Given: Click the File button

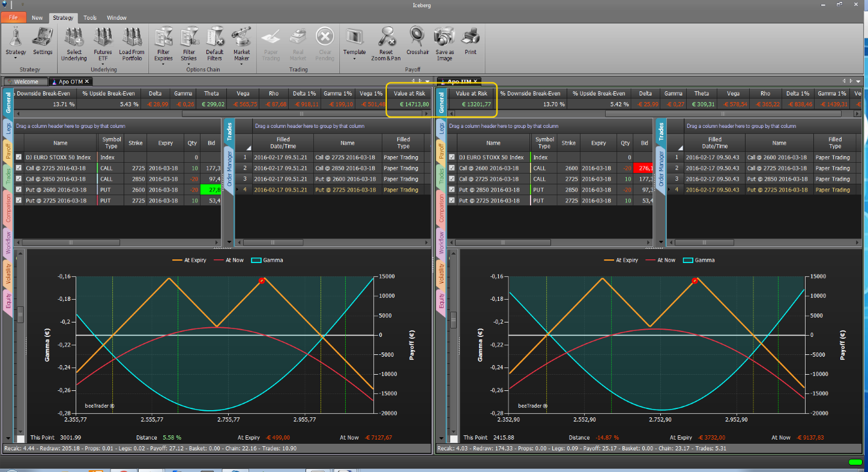Looking at the screenshot, I should (x=13, y=18).
